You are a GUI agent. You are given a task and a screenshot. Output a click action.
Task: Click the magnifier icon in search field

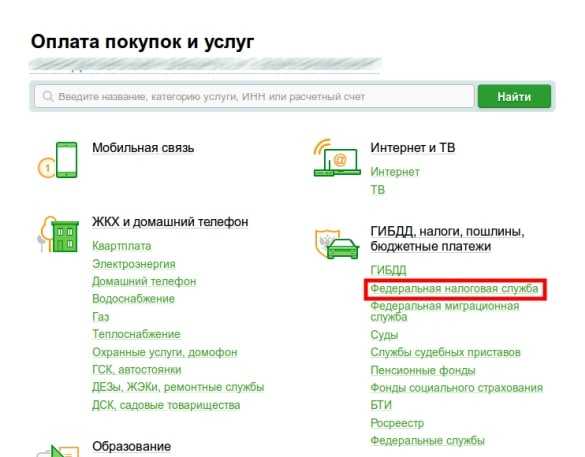click(x=48, y=96)
